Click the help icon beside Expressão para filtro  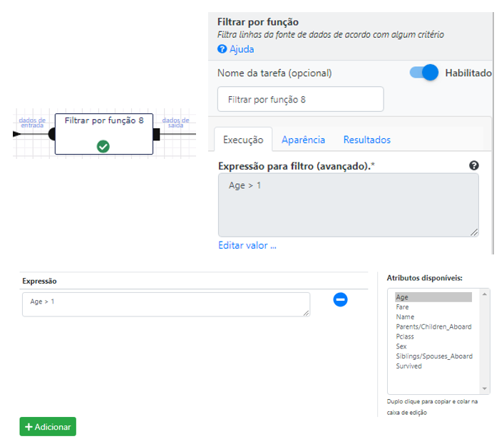pyautogui.click(x=473, y=165)
